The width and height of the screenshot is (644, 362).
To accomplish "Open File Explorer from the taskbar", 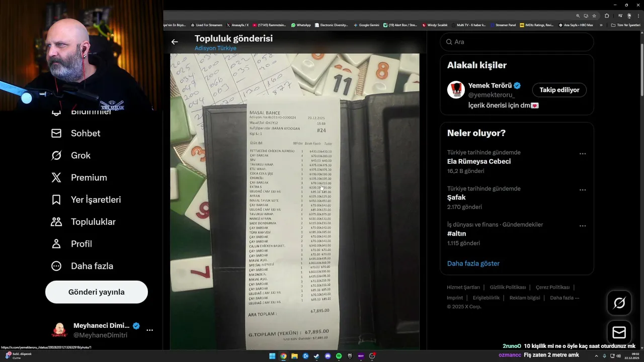I will point(294,356).
